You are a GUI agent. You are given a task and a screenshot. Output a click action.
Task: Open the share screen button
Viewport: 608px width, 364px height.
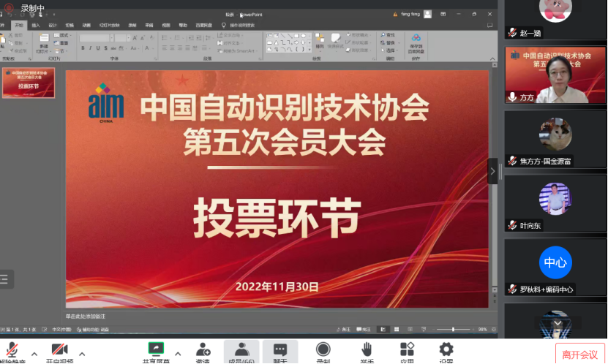pyautogui.click(x=156, y=352)
